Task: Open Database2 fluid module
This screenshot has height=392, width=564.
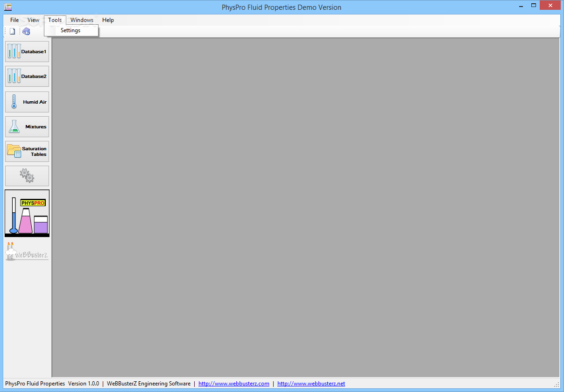Action: click(27, 76)
